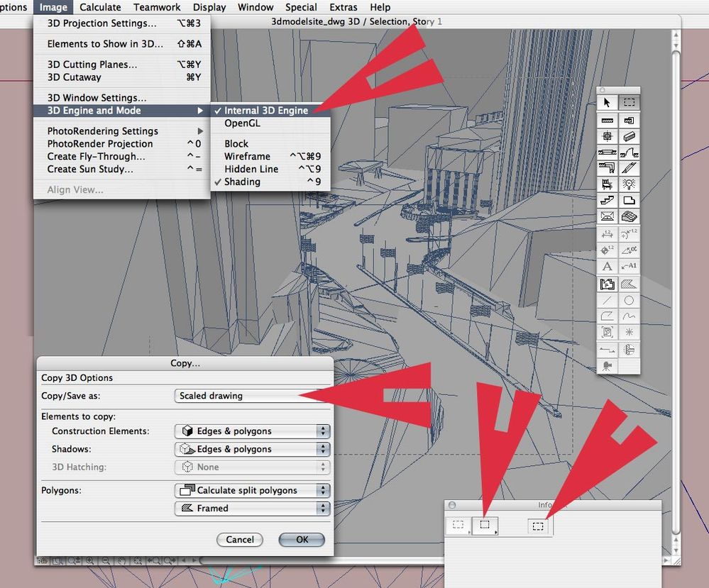Choose Create Fly-Through… menu item
Image resolution: width=709 pixels, height=588 pixels.
[121, 156]
